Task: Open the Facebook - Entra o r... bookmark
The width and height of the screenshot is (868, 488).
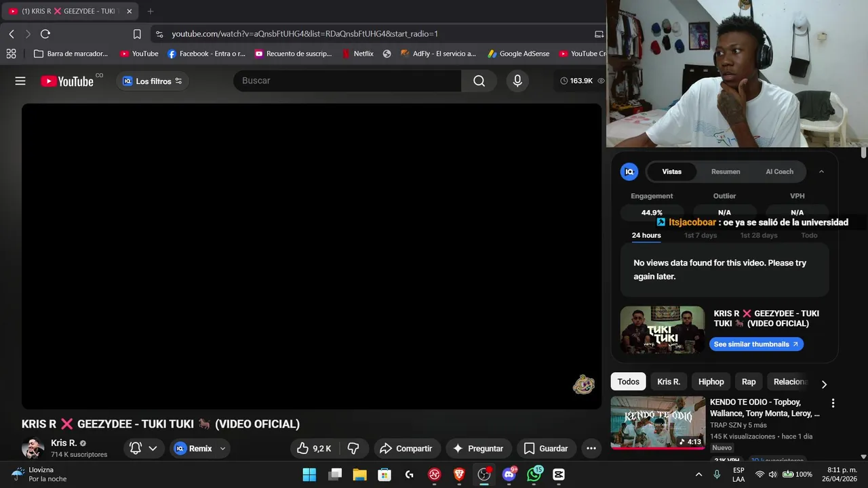Action: click(206, 54)
